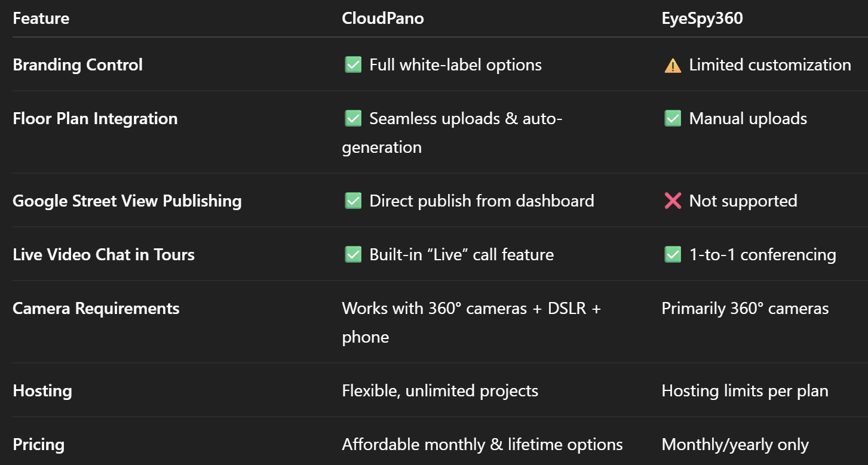
Task: Click the Camera Requirements row label
Action: pyautogui.click(x=96, y=308)
